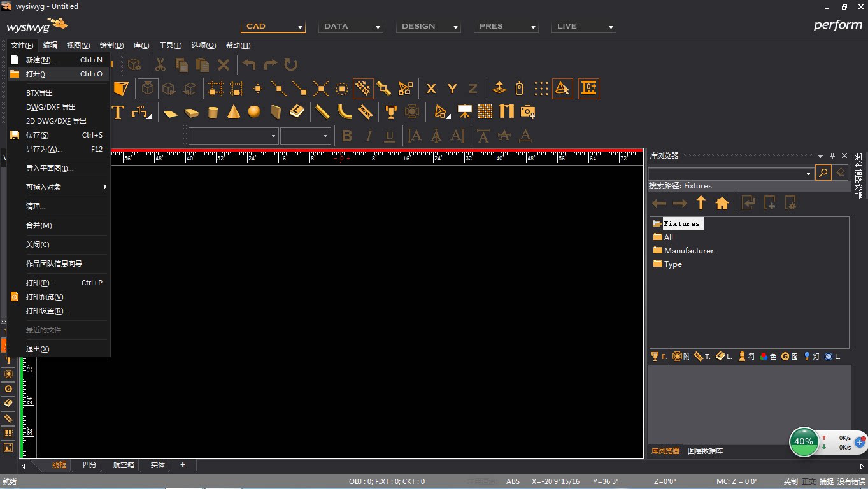Toggle 英制 units in status bar

790,481
